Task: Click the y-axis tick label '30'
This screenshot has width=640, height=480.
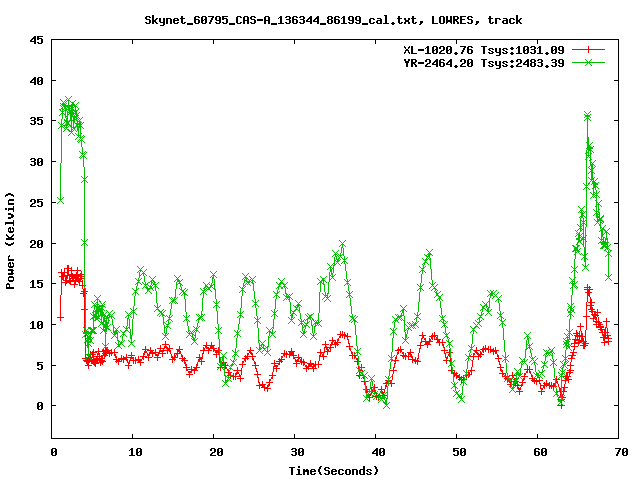Action: tap(36, 162)
